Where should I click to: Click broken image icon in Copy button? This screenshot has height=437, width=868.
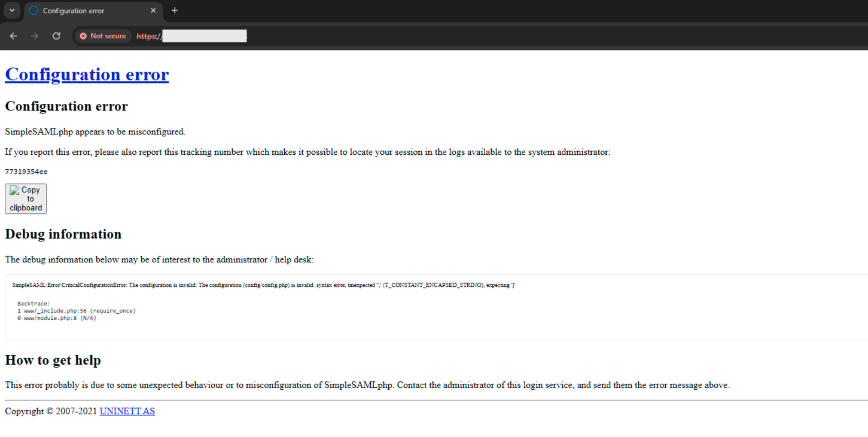pos(14,191)
